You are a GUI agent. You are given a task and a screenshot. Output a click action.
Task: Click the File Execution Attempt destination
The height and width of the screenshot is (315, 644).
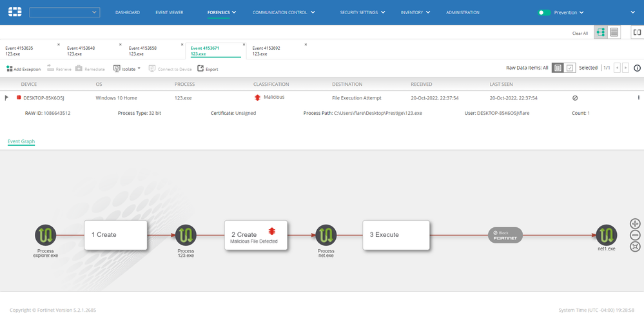pyautogui.click(x=357, y=98)
